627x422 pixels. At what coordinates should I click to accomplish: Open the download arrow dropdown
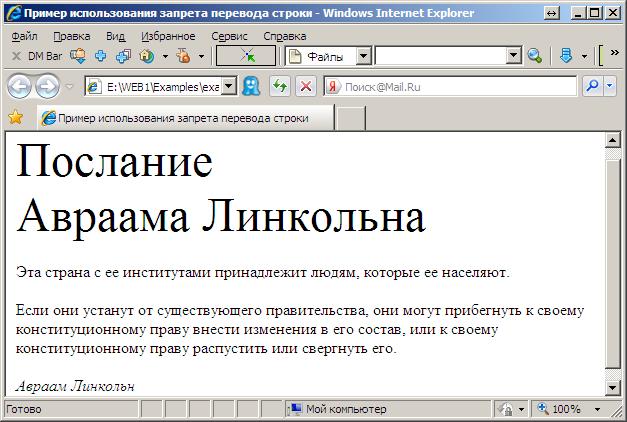pos(584,56)
